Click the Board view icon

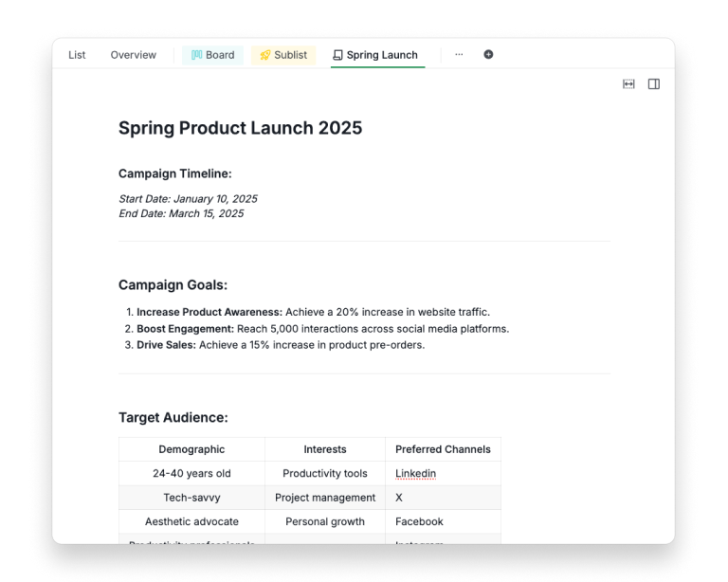coord(197,55)
